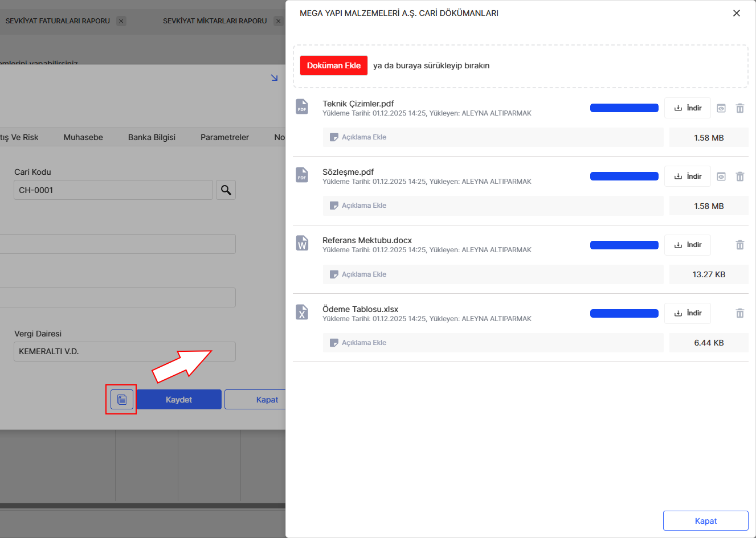This screenshot has width=756, height=538.
Task: Delete Referans Mektubu.docx using the trash icon
Action: [x=739, y=245]
